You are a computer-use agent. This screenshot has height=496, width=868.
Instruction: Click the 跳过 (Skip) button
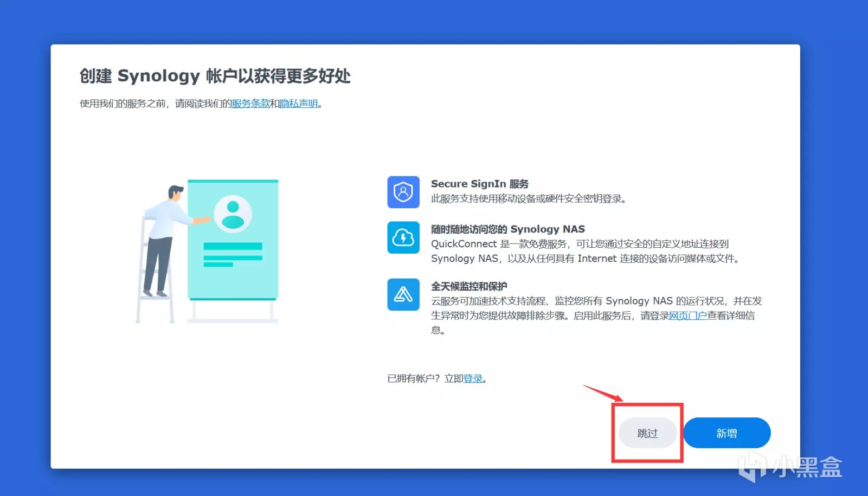(647, 433)
